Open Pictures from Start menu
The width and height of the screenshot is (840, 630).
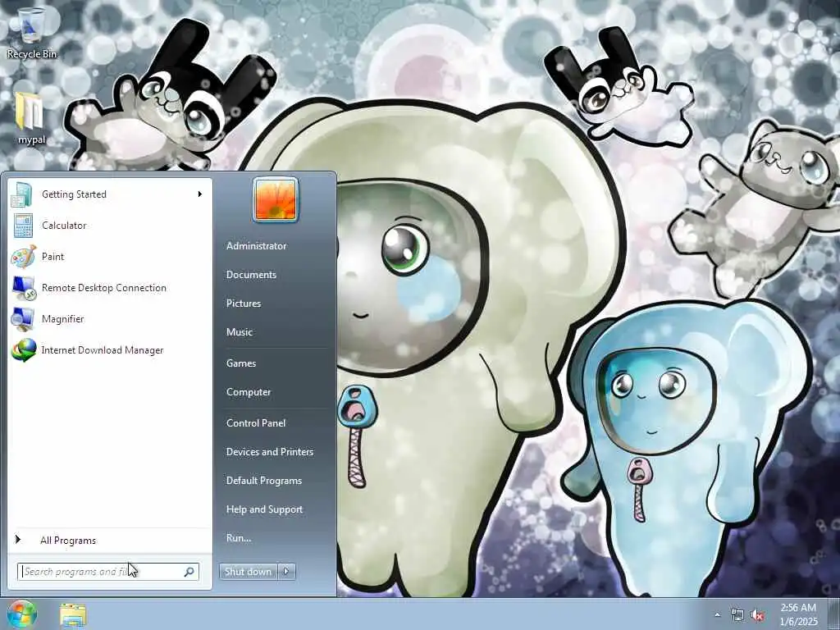point(243,304)
